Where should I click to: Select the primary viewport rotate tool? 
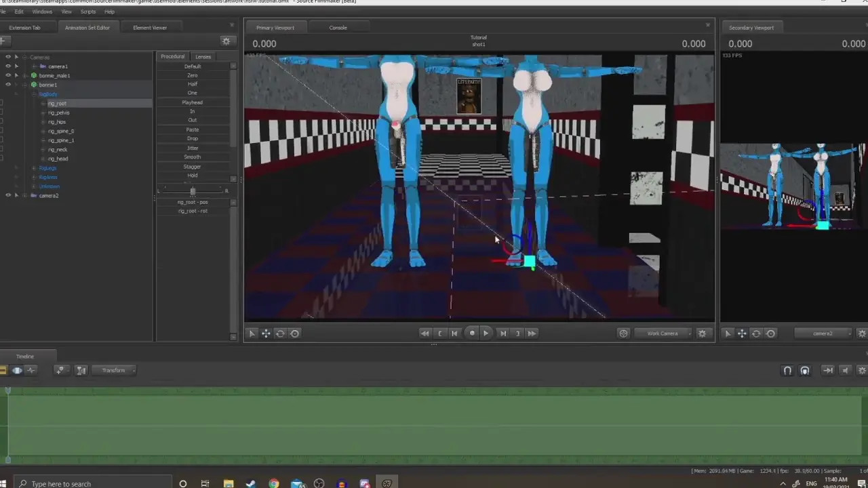280,333
